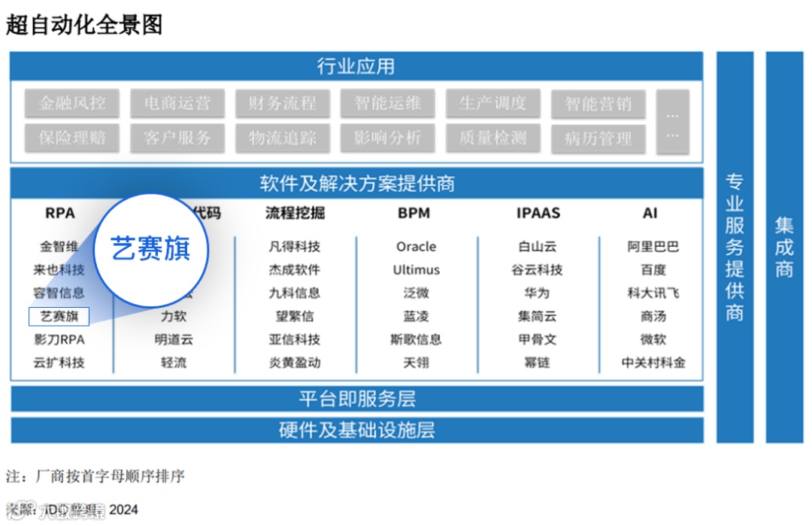Click the IPAAS column heading

pos(538,213)
